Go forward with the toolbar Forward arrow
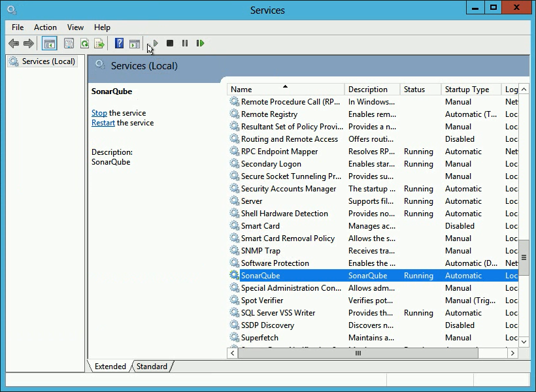Image resolution: width=536 pixels, height=392 pixels. point(29,43)
